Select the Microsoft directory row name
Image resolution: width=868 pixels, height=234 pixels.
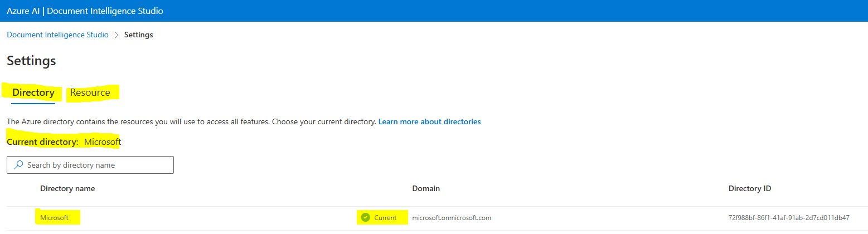click(x=55, y=218)
